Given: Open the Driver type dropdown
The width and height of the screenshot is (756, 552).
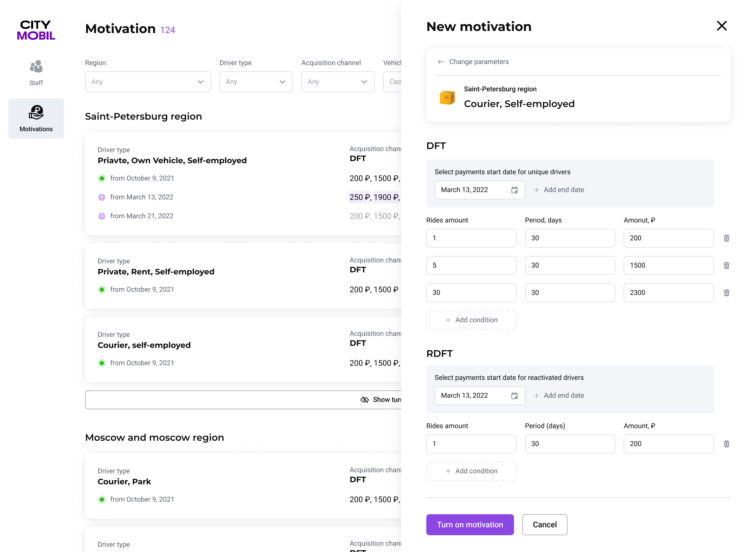Looking at the screenshot, I should point(256,82).
